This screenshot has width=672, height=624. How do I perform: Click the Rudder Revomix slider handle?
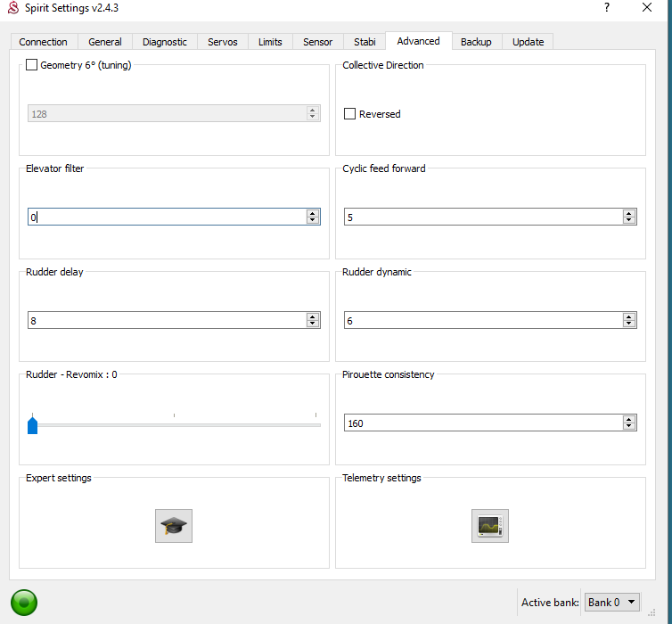point(33,425)
